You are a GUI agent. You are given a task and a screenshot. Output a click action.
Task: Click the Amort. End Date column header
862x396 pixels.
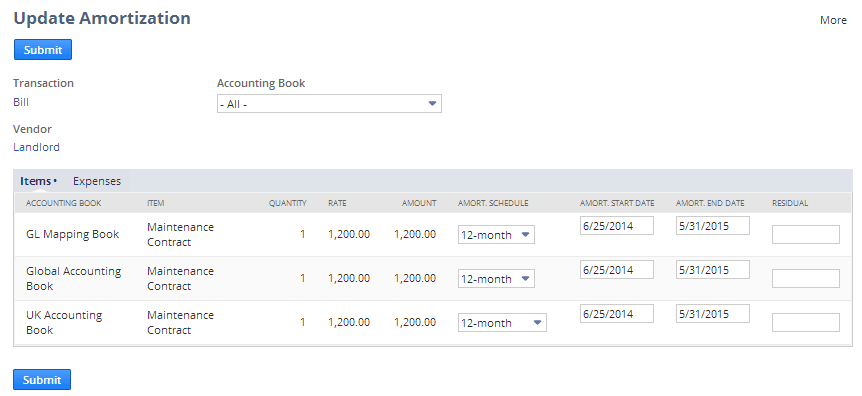pos(710,204)
